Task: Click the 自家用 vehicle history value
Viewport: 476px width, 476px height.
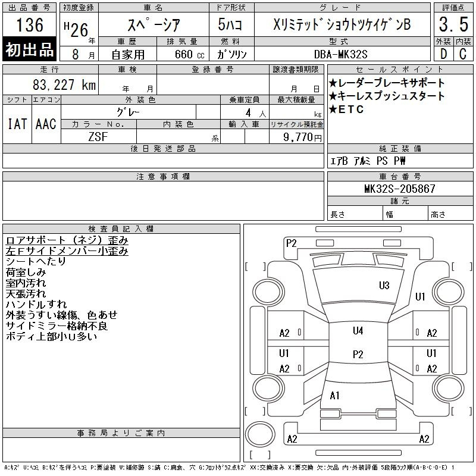Action: (128, 55)
